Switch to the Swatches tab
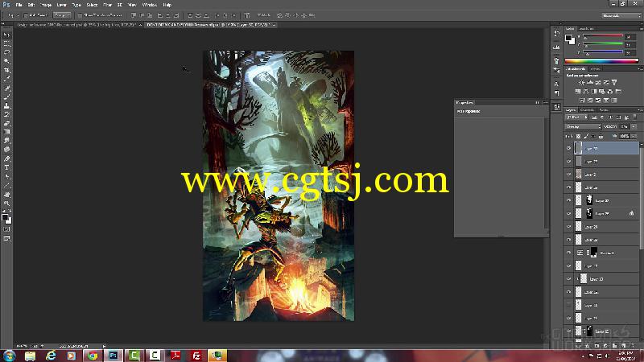 point(587,29)
